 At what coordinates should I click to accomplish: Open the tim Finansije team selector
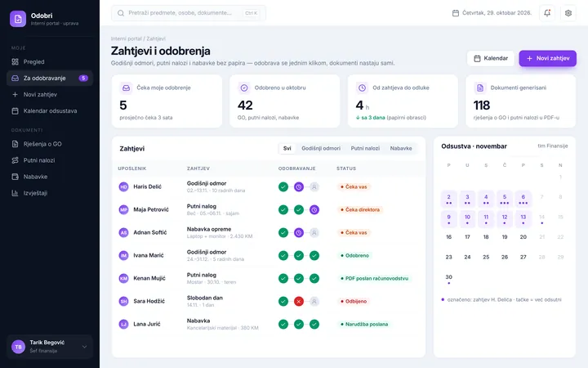552,146
